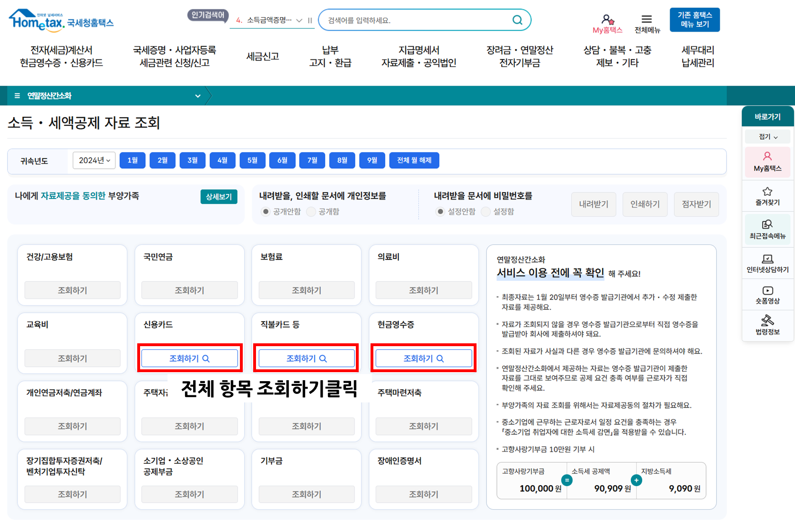The image size is (795, 532).
Task: Open 세무대리 납세관리 menu
Action: pyautogui.click(x=698, y=56)
